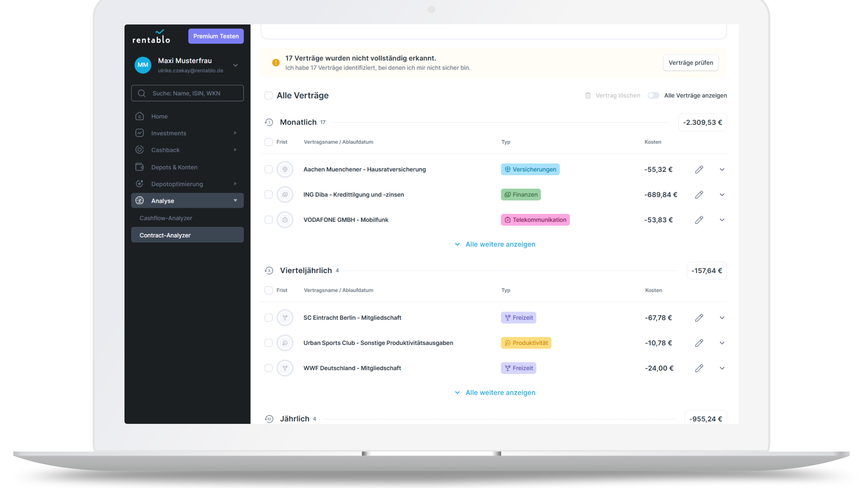The image size is (868, 488).
Task: Open Cashflow-Analyzer submenu item
Action: coord(187,218)
